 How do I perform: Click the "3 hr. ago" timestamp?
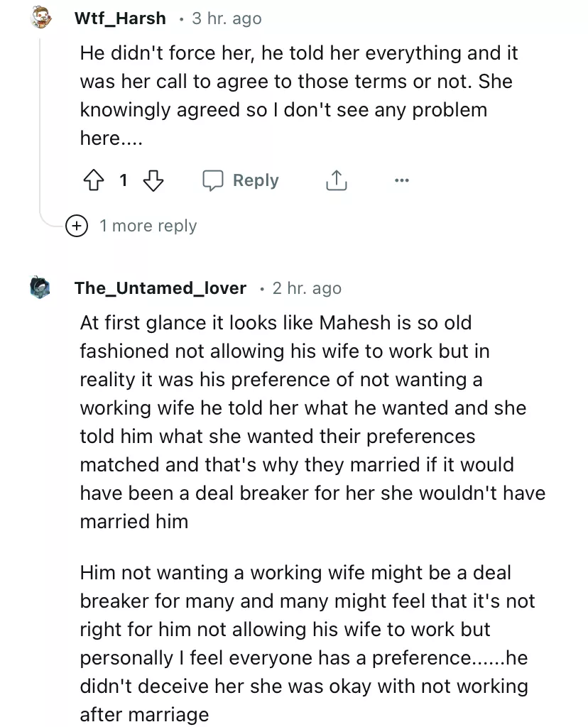[227, 18]
